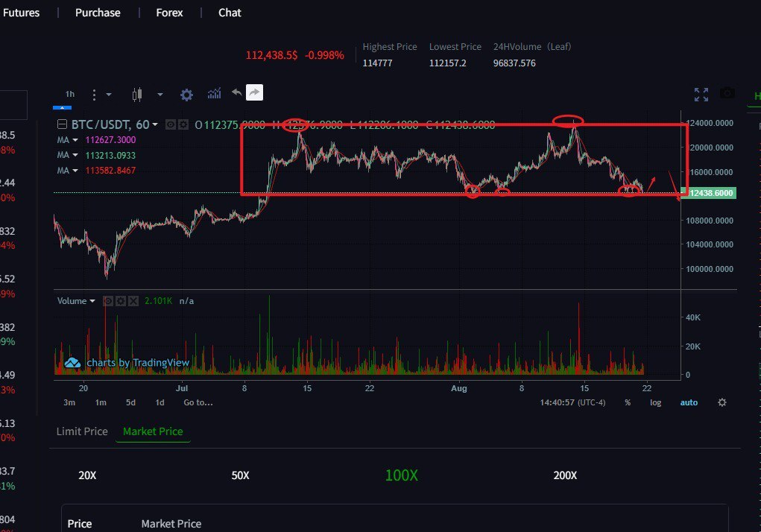Enter fullscreen mode for the chart
Image resolution: width=761 pixels, height=532 pixels.
coord(701,95)
